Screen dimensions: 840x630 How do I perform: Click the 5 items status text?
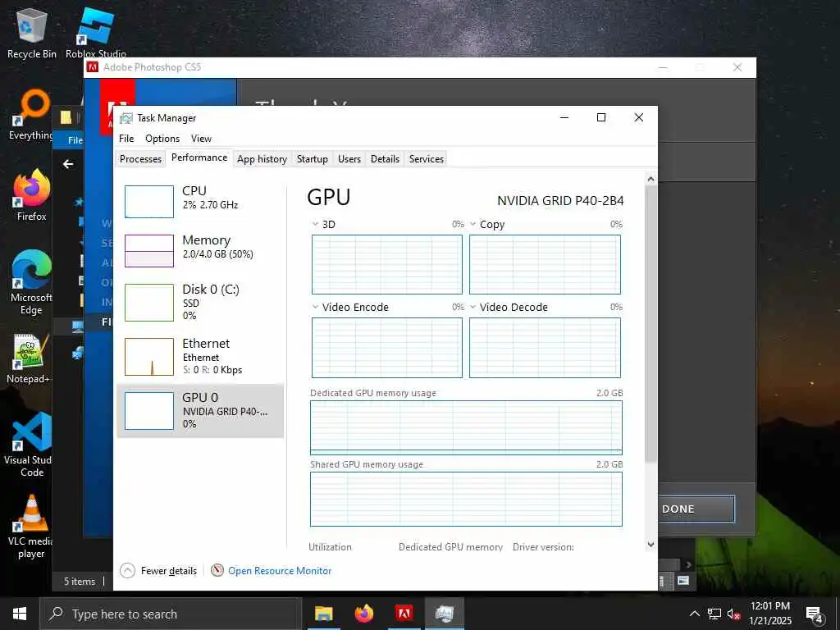tap(80, 582)
